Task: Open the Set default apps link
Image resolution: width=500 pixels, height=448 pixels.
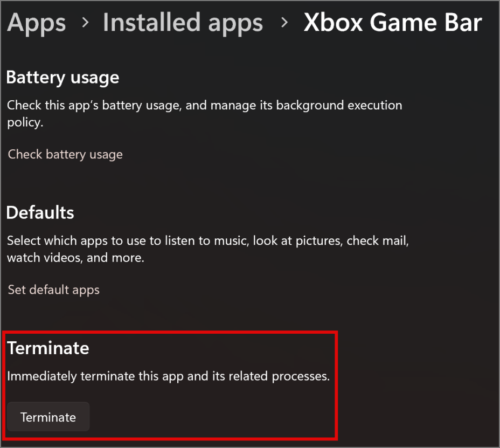Action: point(54,290)
